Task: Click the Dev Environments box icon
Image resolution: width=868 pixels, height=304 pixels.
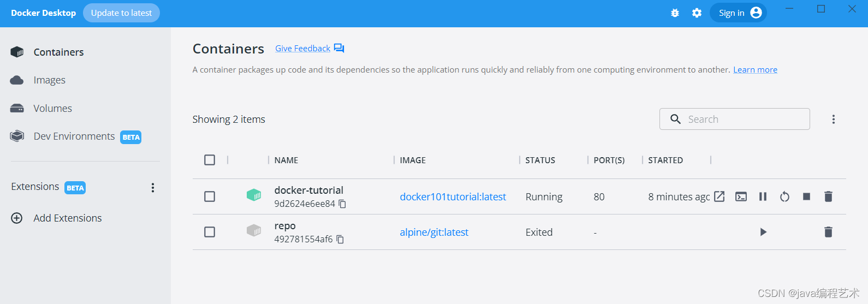Action: (x=17, y=136)
